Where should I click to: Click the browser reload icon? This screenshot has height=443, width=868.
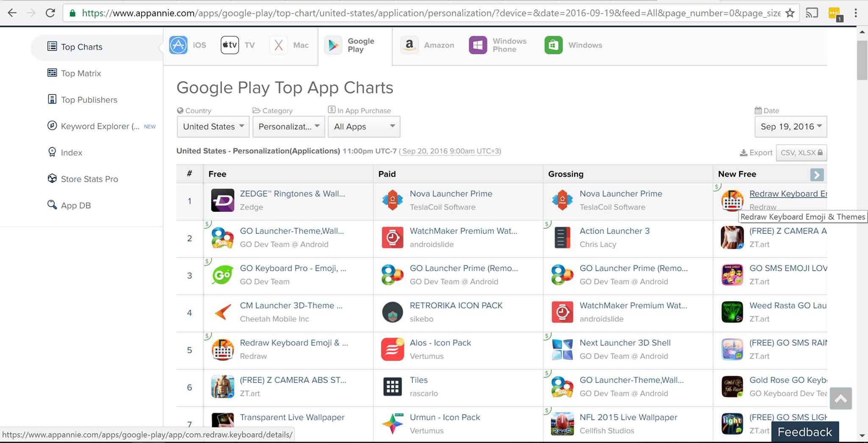(x=50, y=13)
